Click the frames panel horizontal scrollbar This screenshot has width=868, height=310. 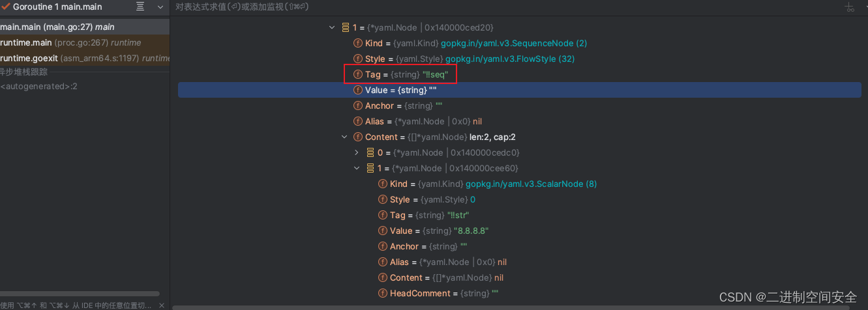tap(80, 294)
